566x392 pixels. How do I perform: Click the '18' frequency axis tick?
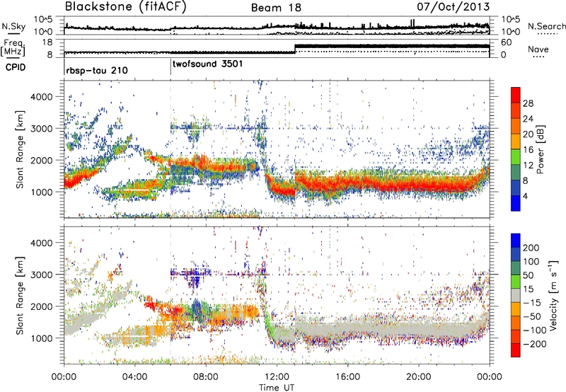48,42
